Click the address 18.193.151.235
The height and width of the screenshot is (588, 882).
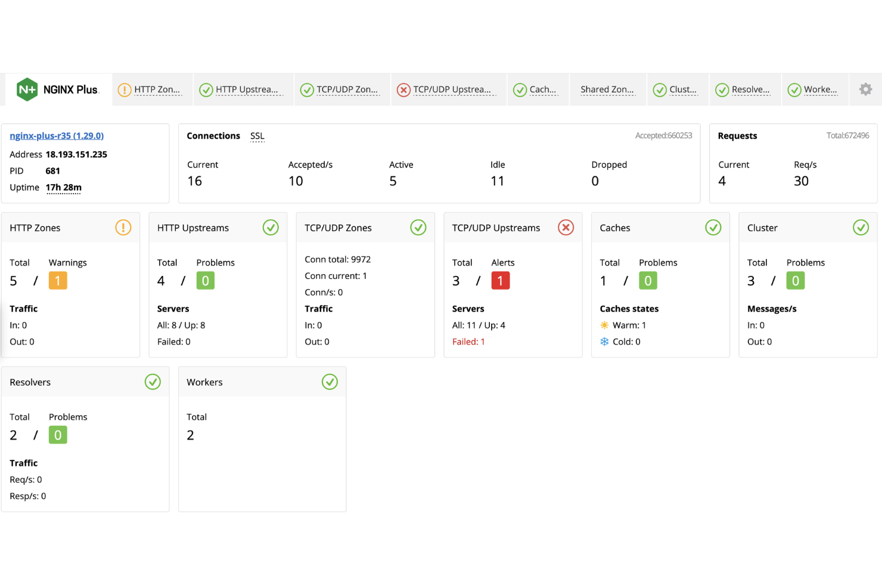coord(76,154)
